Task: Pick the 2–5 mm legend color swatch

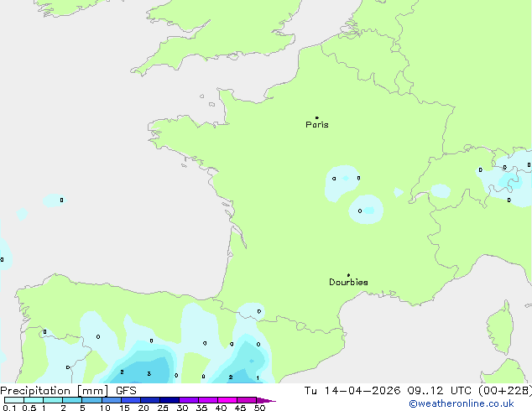Action: 72,400
